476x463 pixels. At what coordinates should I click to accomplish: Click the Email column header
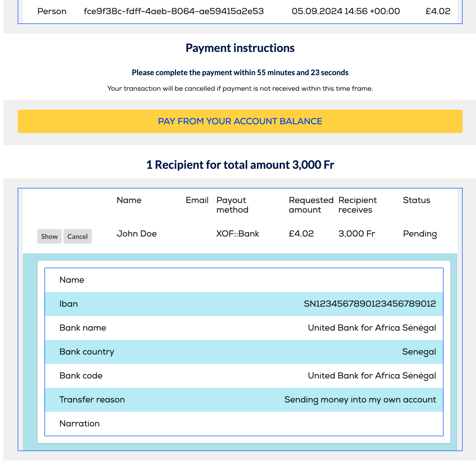point(197,200)
